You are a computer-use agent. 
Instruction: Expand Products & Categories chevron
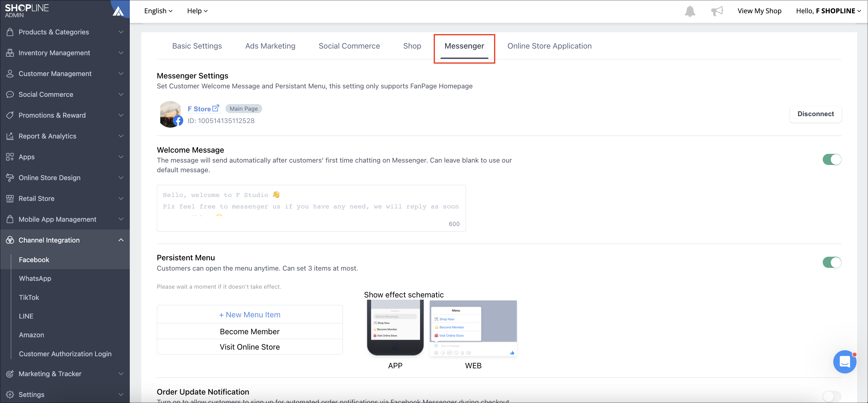point(121,32)
